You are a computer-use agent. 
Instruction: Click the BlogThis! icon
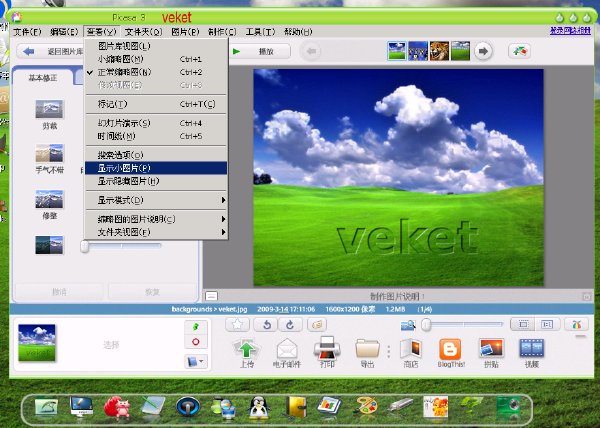pos(451,353)
